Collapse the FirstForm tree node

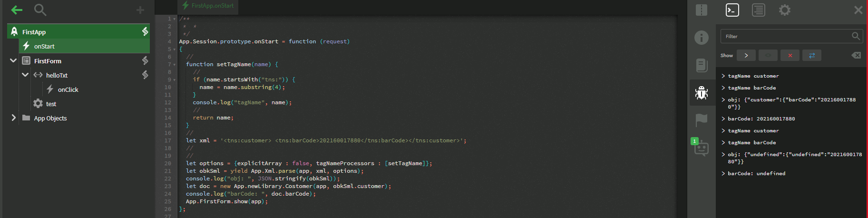tap(13, 60)
